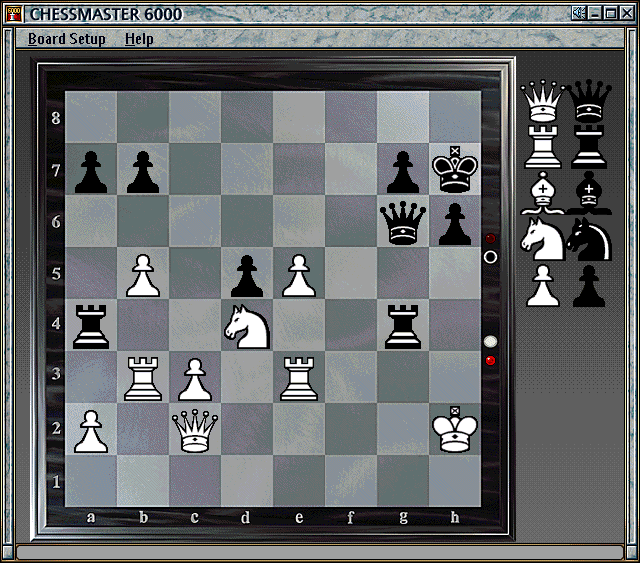The width and height of the screenshot is (640, 563).
Task: Click the solid white ball indicator beside rank 4
Action: 490,342
